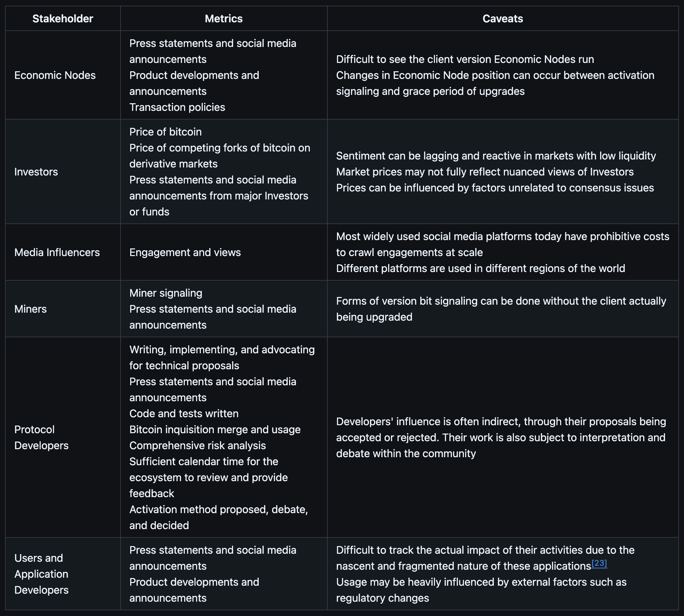Screen dimensions: 684x616
Task: Open the footnote [23] link
Action: 599,563
